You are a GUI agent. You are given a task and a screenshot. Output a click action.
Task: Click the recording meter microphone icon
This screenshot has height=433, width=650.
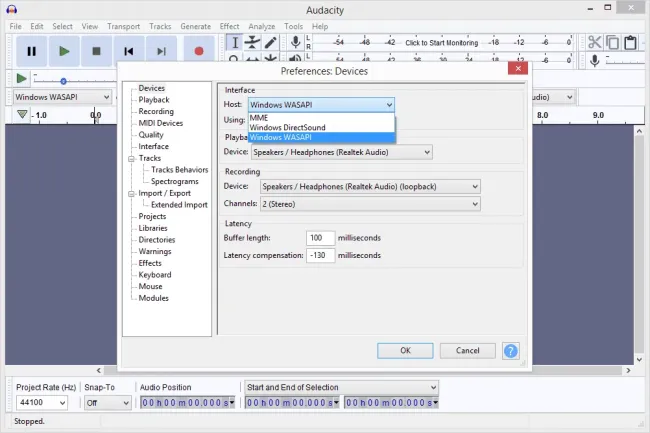click(x=296, y=42)
